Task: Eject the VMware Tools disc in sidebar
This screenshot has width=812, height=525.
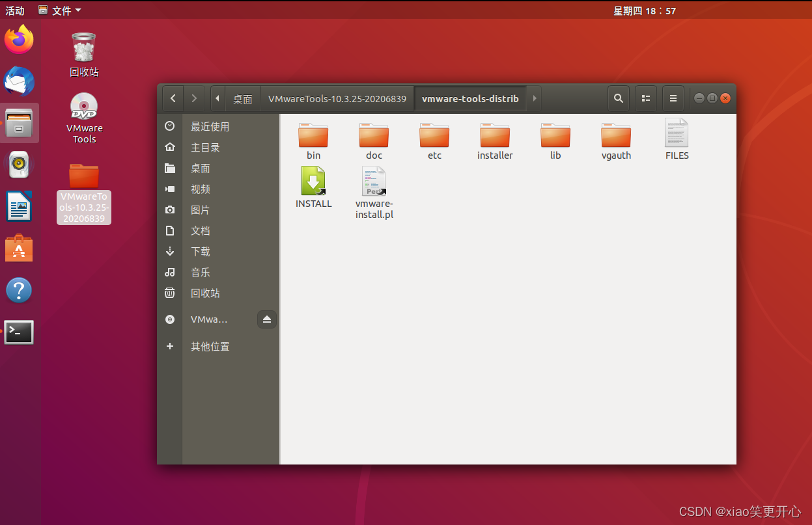Action: (x=267, y=319)
